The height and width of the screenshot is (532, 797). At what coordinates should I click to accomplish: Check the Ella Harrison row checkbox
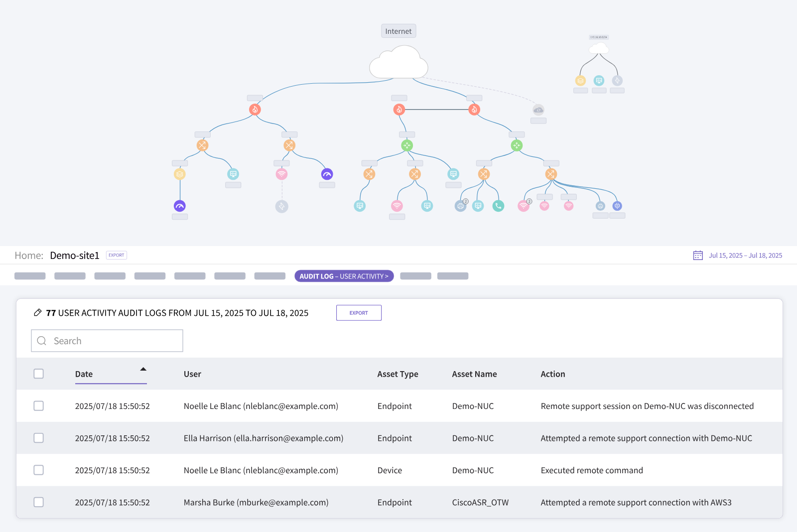(x=38, y=438)
